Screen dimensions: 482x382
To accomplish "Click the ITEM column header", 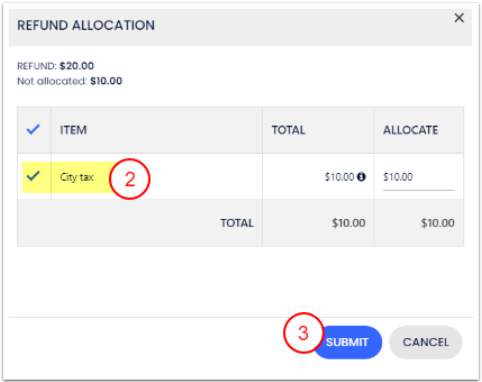I will click(73, 130).
